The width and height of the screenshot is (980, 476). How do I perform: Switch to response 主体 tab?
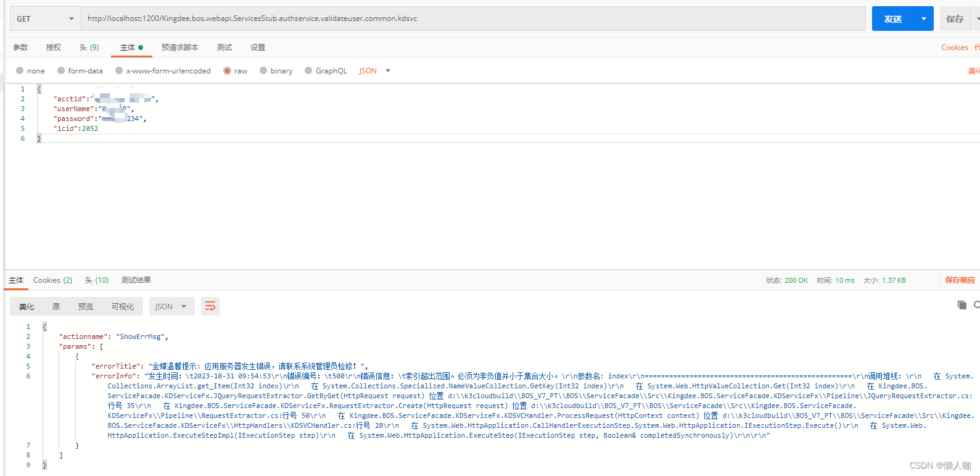click(x=16, y=280)
